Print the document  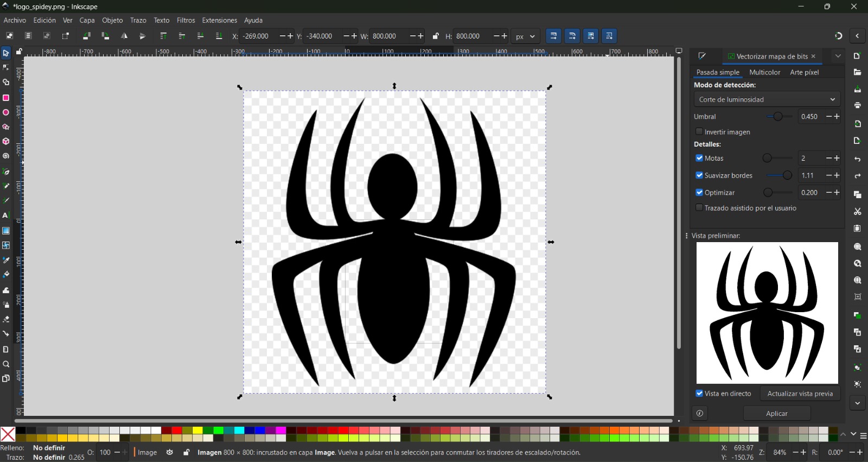(x=858, y=105)
